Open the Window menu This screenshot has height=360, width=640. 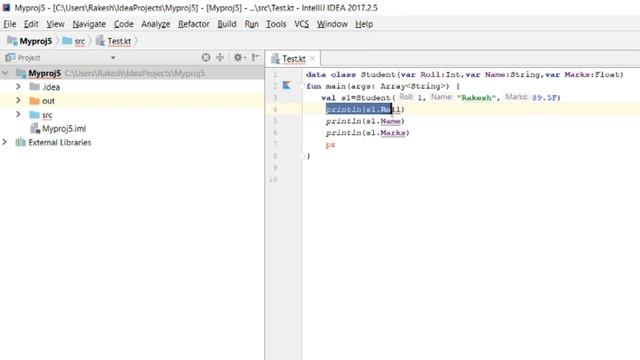click(332, 24)
